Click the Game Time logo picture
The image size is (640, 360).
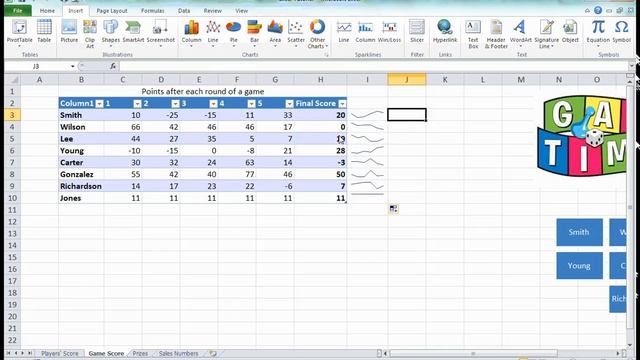(x=582, y=136)
